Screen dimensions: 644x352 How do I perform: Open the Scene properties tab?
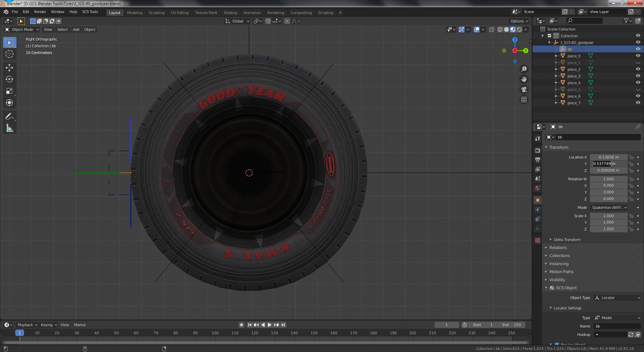coord(538,179)
